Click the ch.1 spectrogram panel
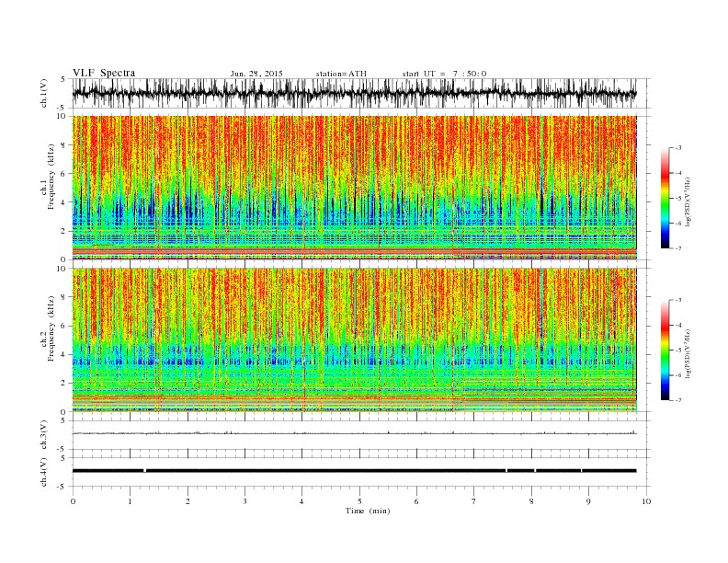 pyautogui.click(x=355, y=188)
